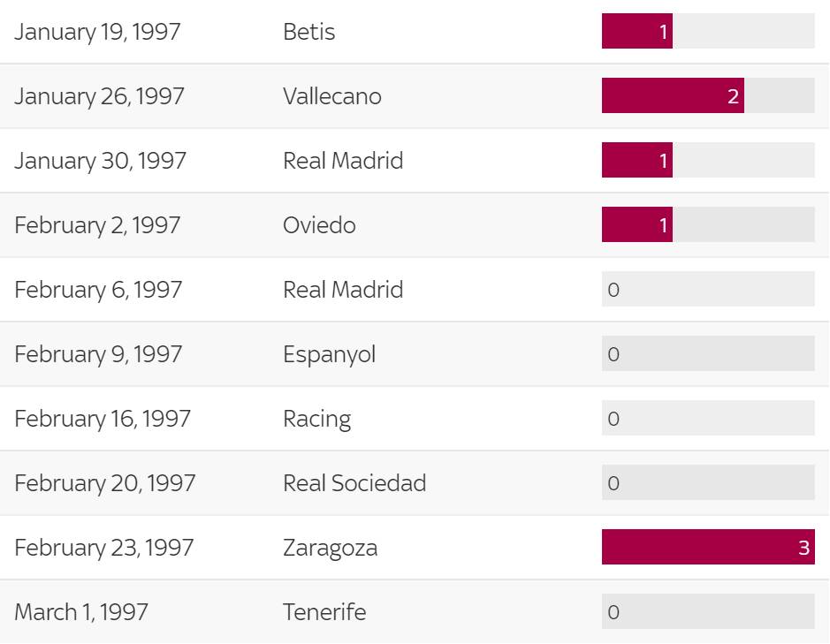Click the three-goal bar for Zaragoza

point(707,547)
